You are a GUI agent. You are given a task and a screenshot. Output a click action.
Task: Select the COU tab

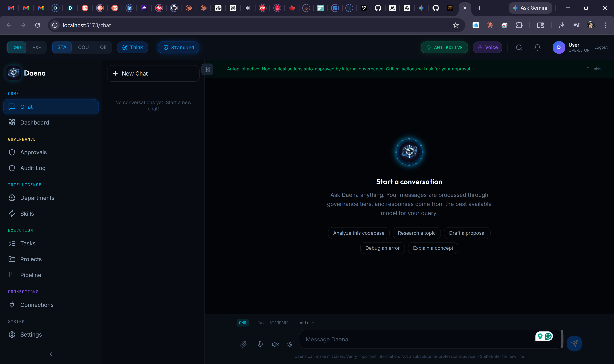[x=83, y=47]
